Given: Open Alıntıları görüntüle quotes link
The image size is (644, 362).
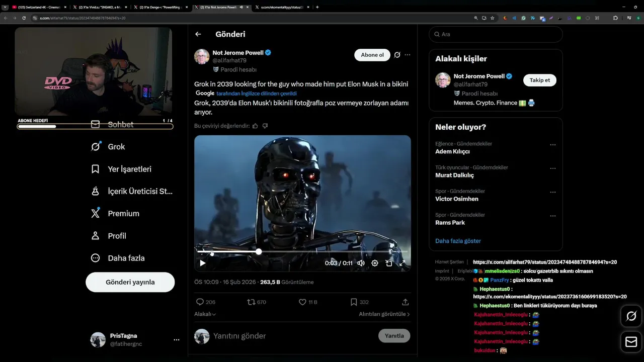Looking at the screenshot, I should (384, 314).
